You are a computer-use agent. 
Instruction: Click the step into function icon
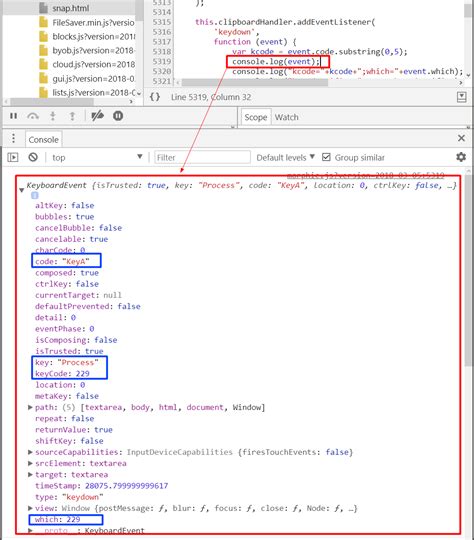coord(53,116)
